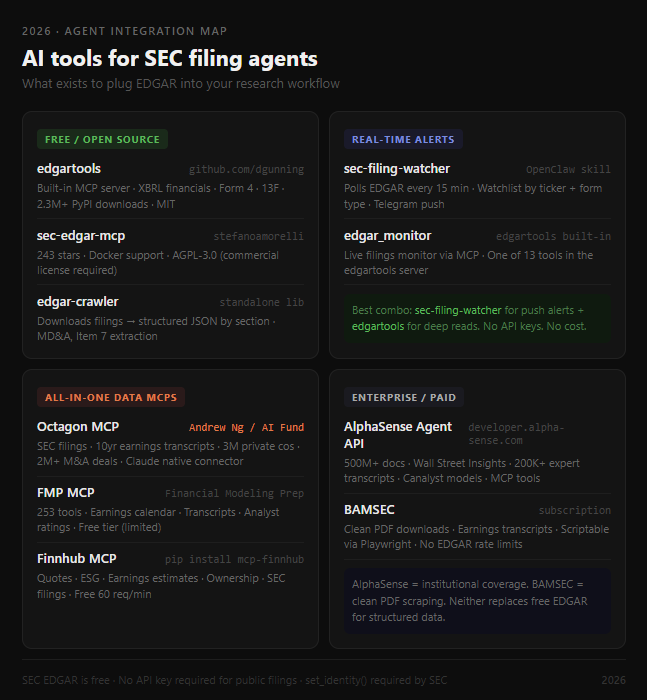Screen dimensions: 647x700
Task: Click Octagon description '10yr earnings transcripts'
Action: (x=155, y=446)
